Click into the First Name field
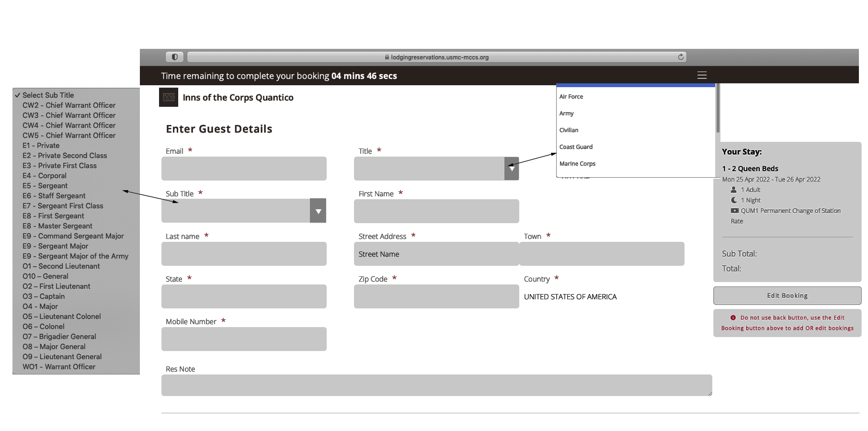The height and width of the screenshot is (431, 868). [436, 211]
